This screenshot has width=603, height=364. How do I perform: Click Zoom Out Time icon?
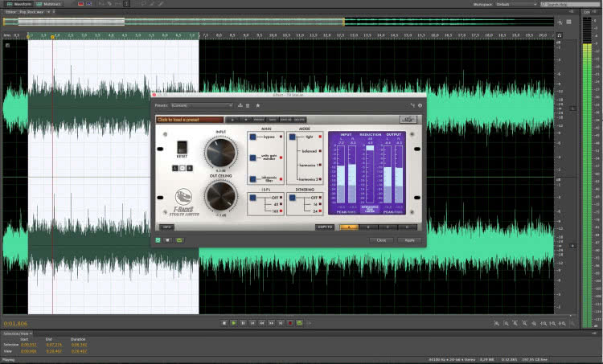click(x=524, y=324)
